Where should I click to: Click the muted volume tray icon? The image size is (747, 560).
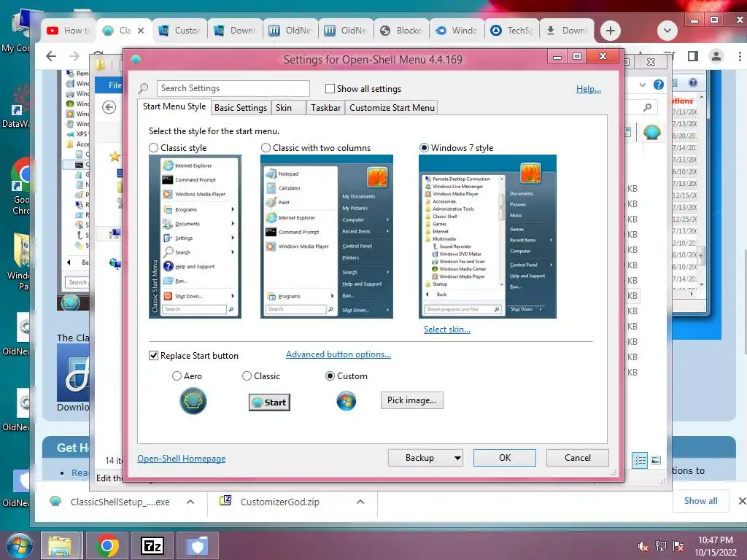click(643, 545)
